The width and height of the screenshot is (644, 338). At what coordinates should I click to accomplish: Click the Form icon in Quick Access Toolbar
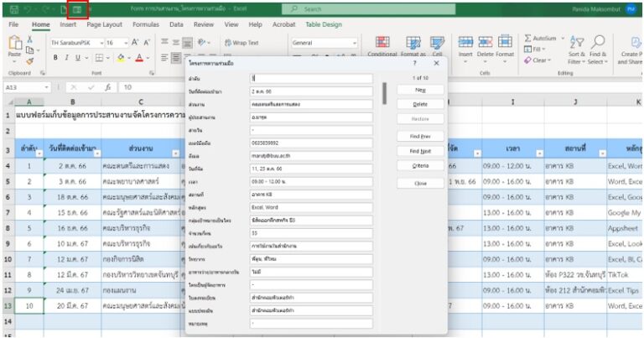point(77,10)
